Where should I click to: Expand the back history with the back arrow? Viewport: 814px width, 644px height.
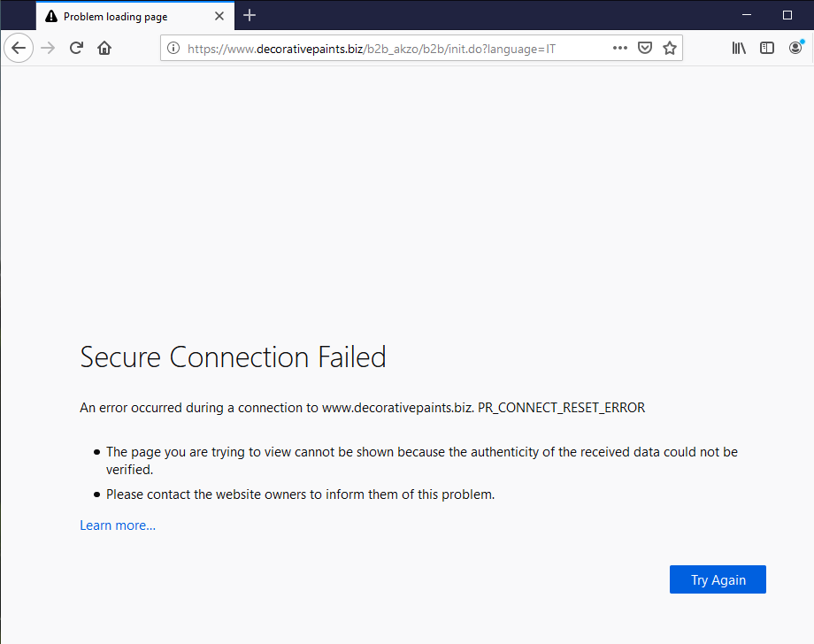tap(19, 48)
